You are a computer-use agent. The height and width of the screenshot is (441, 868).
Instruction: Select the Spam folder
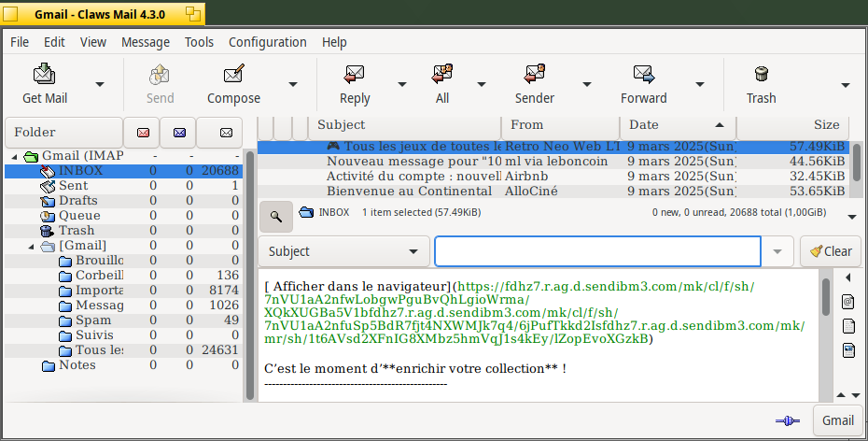click(x=123, y=320)
